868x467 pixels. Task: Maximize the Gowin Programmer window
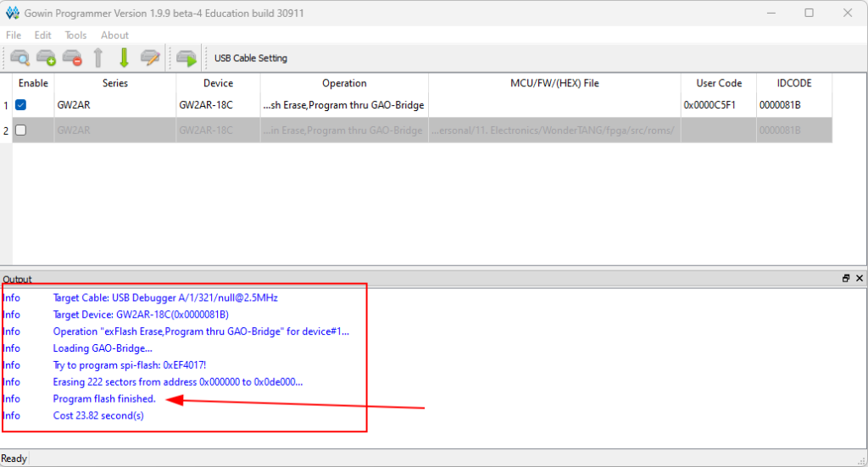810,13
